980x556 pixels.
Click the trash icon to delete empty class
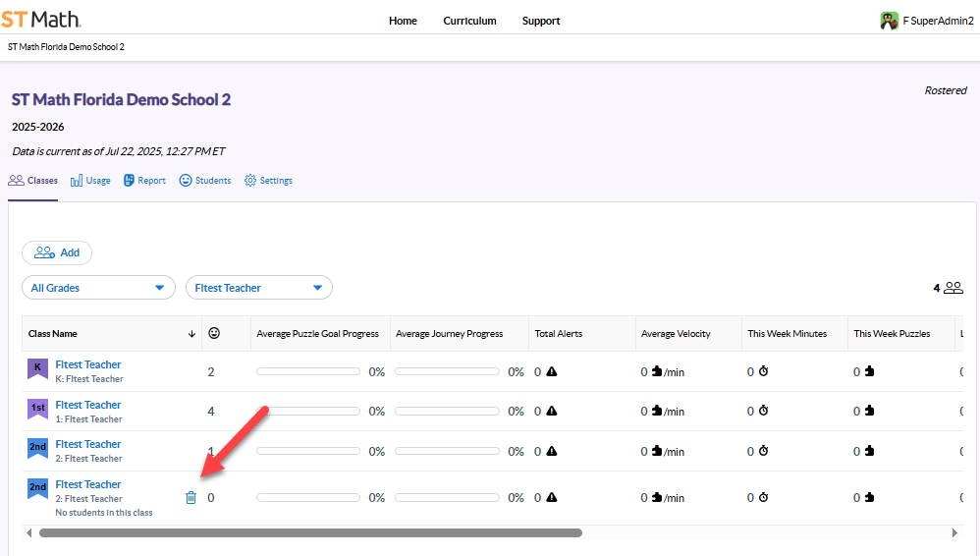tap(191, 498)
